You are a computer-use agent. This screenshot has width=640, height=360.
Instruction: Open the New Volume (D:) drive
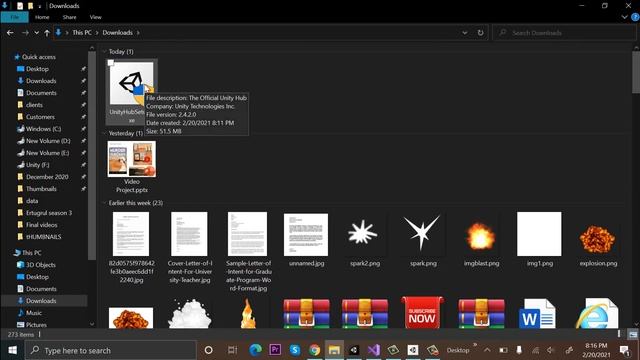click(48, 141)
